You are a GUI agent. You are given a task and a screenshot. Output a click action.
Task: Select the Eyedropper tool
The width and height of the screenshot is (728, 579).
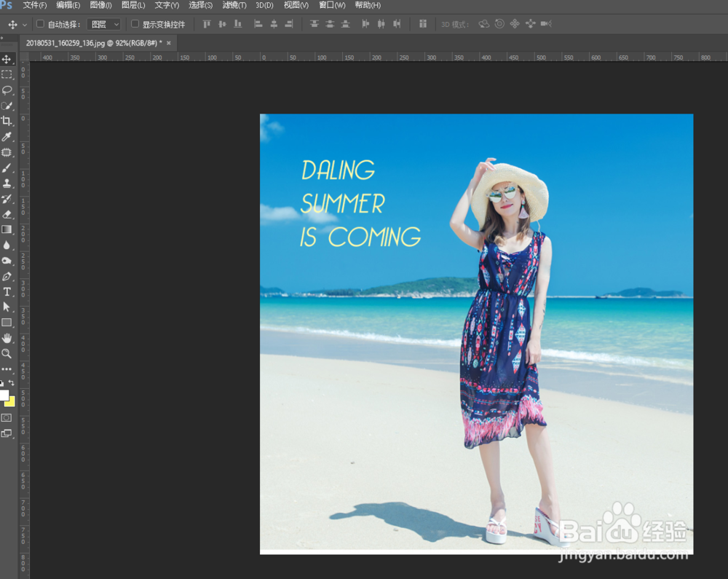pyautogui.click(x=7, y=136)
